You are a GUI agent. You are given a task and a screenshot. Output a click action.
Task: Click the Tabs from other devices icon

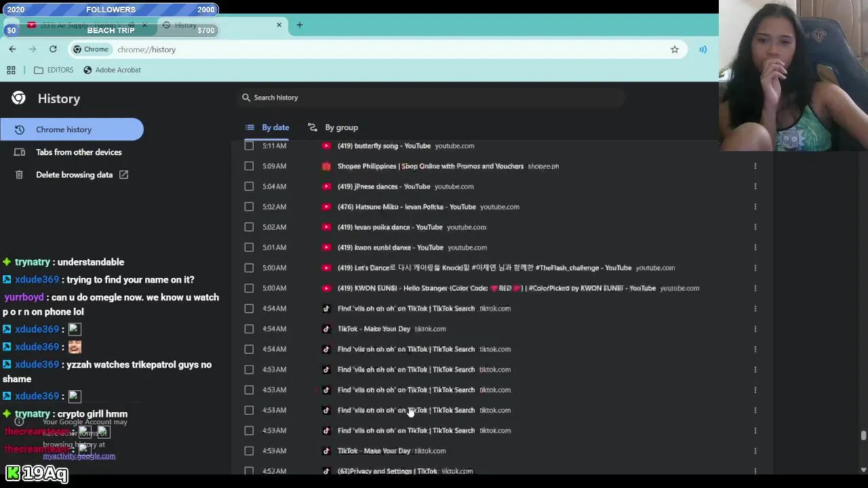pyautogui.click(x=20, y=152)
